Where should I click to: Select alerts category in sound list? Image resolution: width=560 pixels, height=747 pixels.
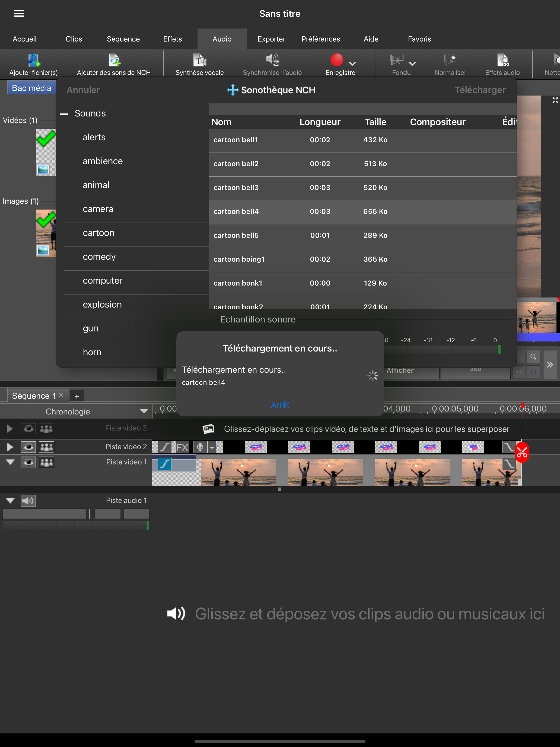coord(136,137)
